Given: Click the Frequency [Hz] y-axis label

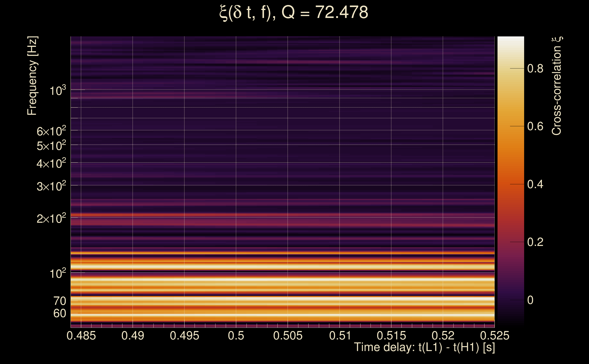Looking at the screenshot, I should point(32,76).
